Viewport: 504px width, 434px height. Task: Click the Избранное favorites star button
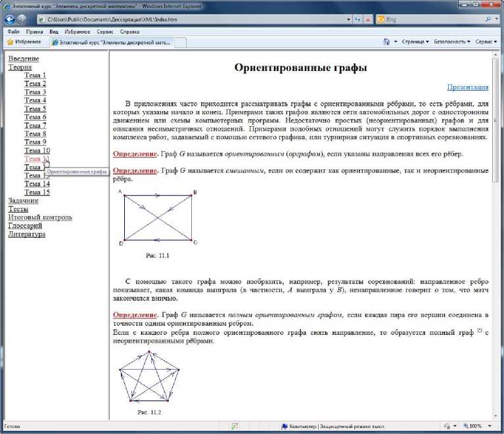[x=24, y=42]
